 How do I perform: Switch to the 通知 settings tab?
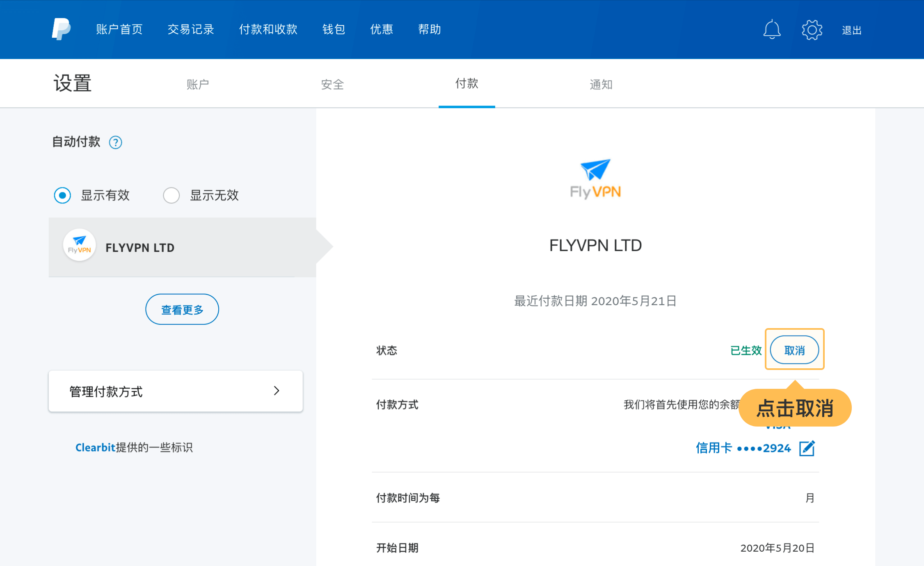pyautogui.click(x=601, y=84)
